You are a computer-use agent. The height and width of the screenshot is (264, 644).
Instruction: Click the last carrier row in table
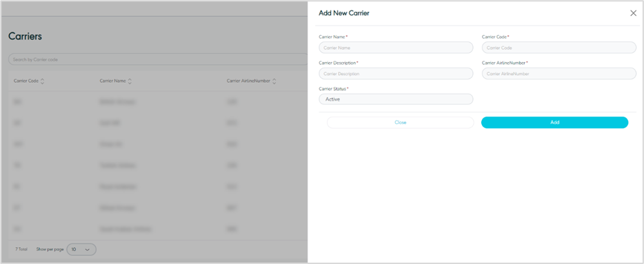tap(158, 229)
